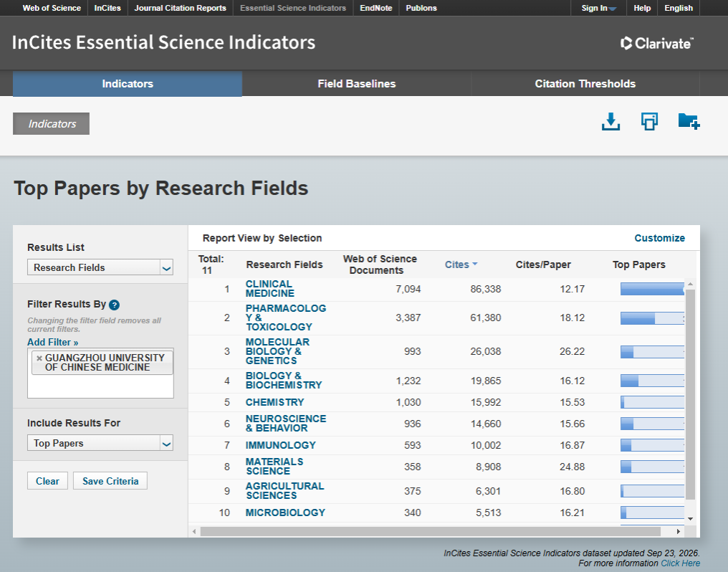Image resolution: width=728 pixels, height=572 pixels.
Task: Click the Top Papers bar for Pharmacology & Toxicology
Action: click(652, 318)
